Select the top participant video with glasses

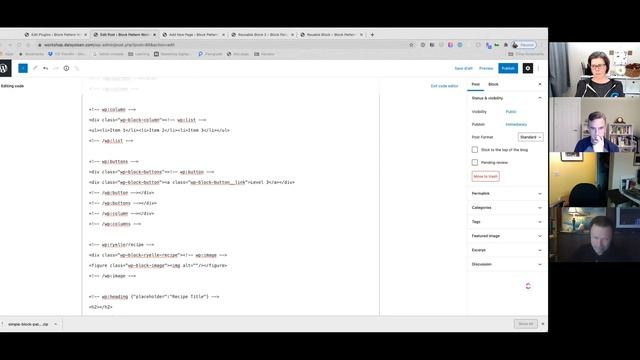point(594,70)
